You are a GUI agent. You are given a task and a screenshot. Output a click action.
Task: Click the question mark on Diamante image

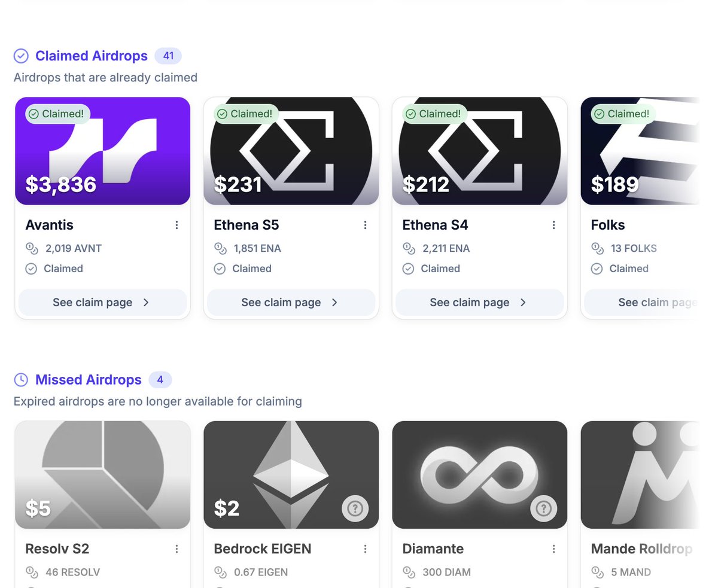543,508
